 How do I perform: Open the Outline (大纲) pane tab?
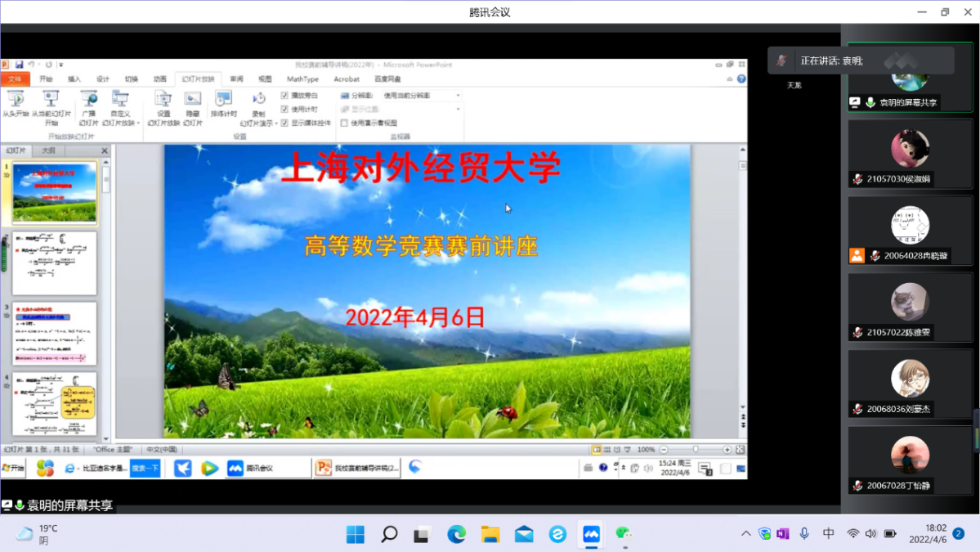coord(48,150)
